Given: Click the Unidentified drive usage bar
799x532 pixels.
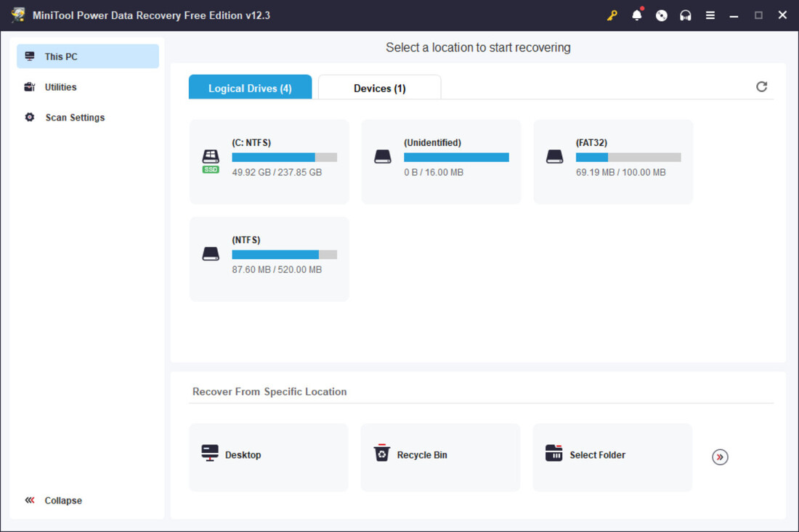Looking at the screenshot, I should pyautogui.click(x=457, y=157).
